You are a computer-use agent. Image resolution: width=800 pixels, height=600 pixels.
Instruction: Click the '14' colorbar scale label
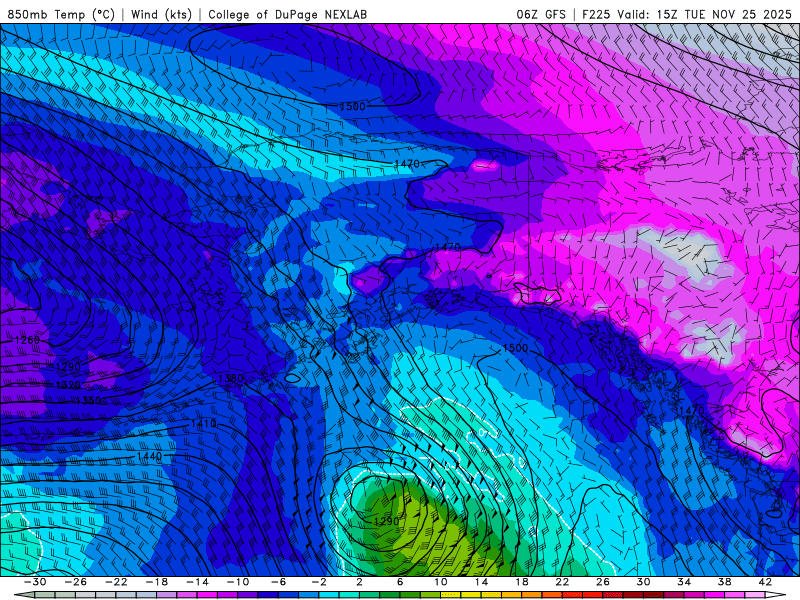pos(481,582)
